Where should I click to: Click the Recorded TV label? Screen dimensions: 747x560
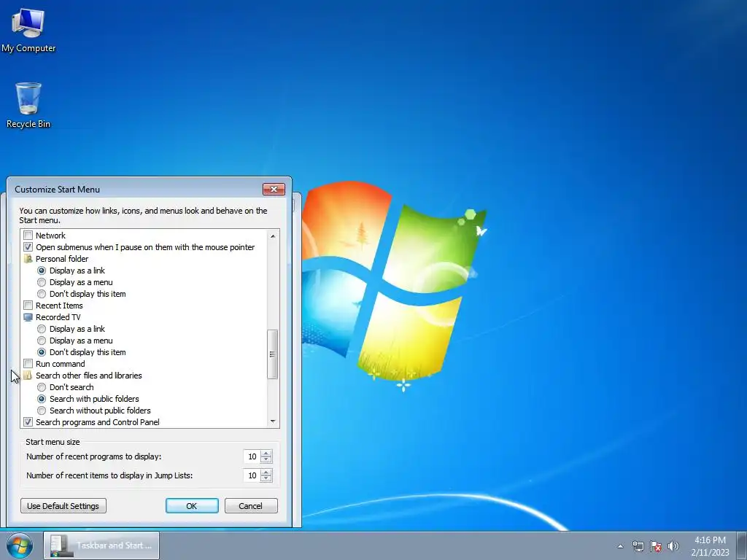[x=58, y=317]
